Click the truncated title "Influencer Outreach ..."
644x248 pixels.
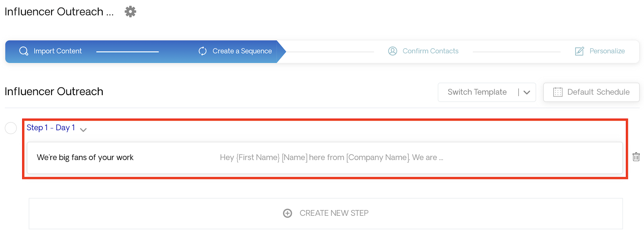(x=59, y=12)
